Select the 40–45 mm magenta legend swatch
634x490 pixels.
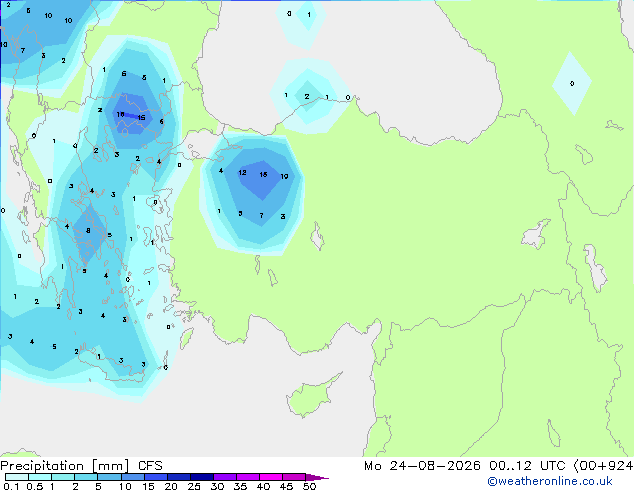(271, 477)
